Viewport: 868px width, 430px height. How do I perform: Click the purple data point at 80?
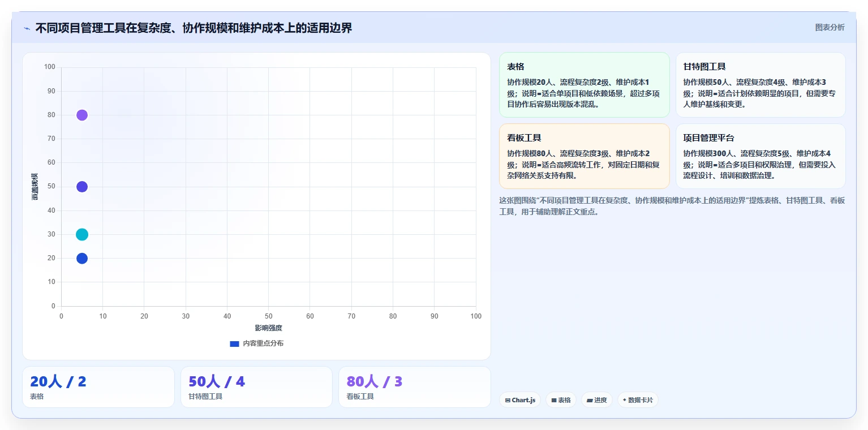(82, 115)
